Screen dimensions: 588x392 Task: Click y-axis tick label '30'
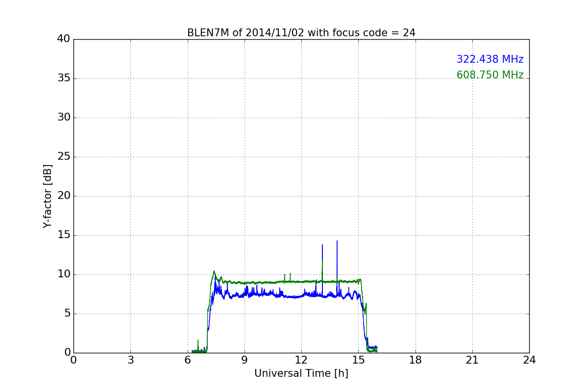click(x=64, y=118)
